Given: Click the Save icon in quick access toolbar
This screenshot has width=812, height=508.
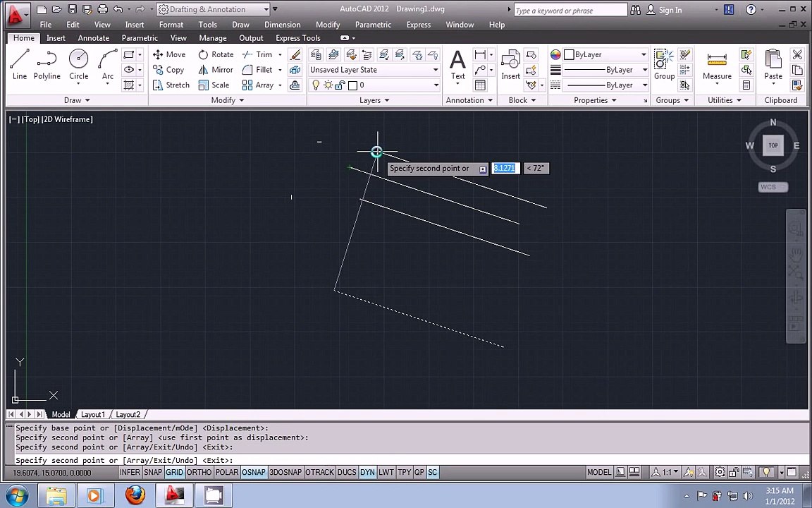Looking at the screenshot, I should (x=72, y=9).
